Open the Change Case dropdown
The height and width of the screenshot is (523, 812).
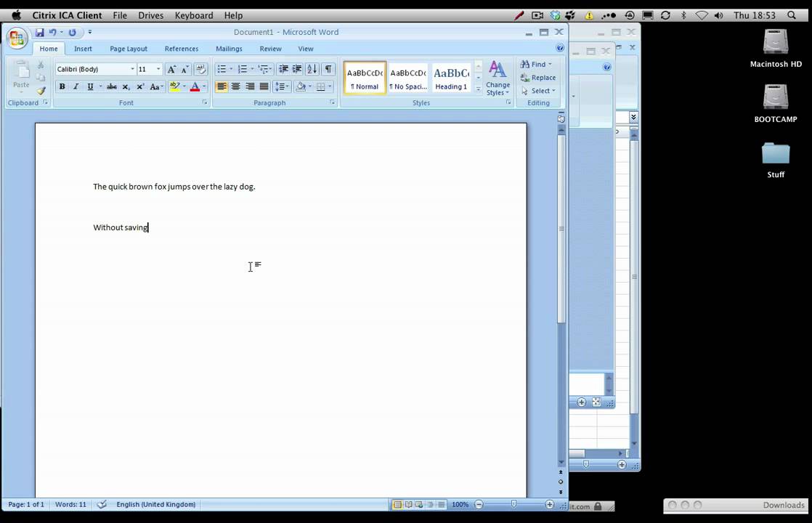156,86
